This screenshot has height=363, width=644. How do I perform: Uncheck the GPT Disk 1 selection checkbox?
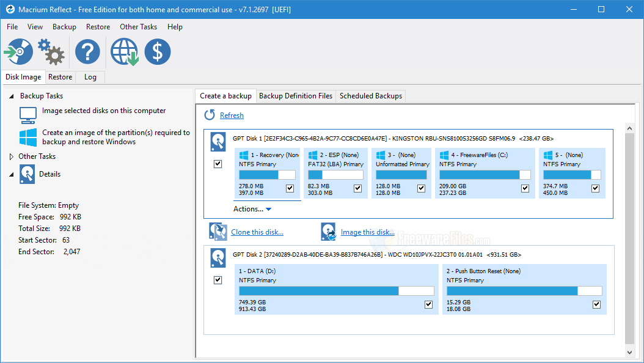pyautogui.click(x=218, y=164)
